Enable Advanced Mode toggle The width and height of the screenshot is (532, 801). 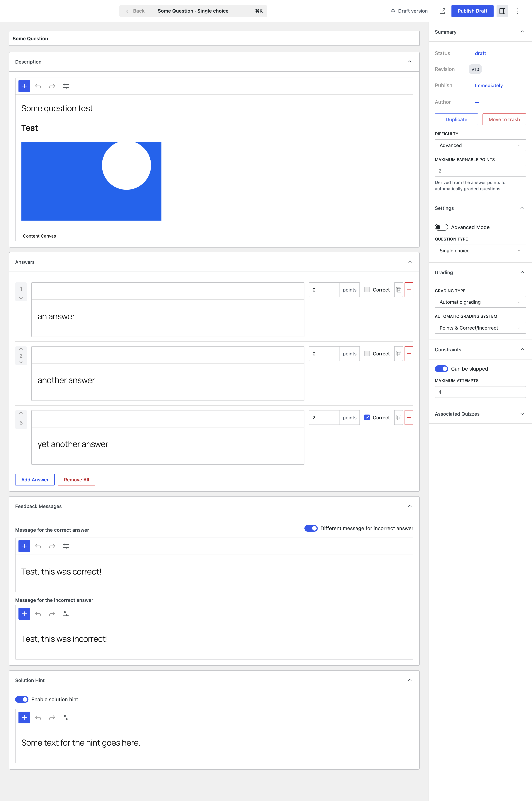[441, 227]
